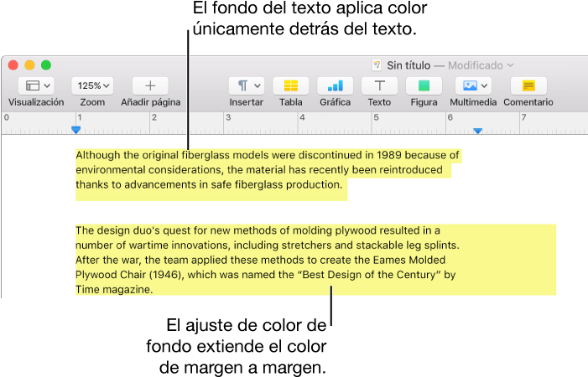Add a text box with Texto icon

coord(379,85)
